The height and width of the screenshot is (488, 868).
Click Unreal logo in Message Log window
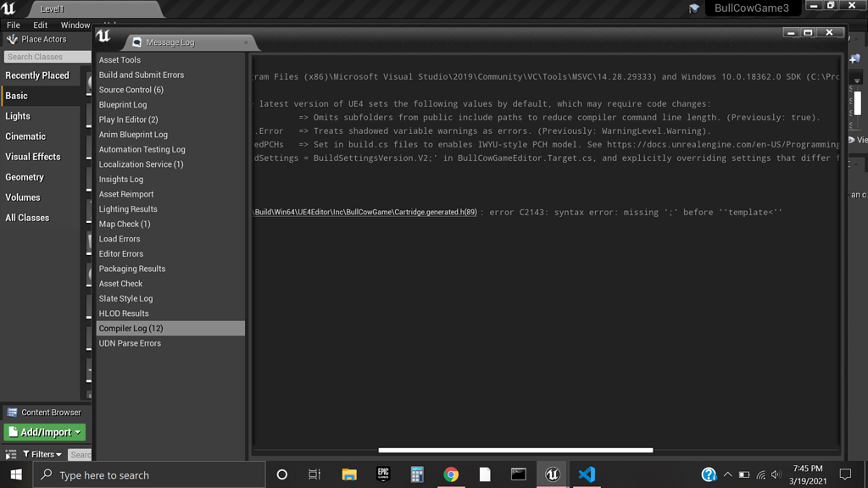(x=103, y=36)
